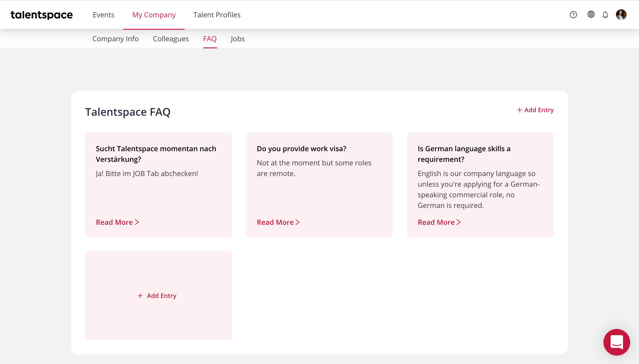Open the Jobs tab
This screenshot has height=364, width=639.
238,39
